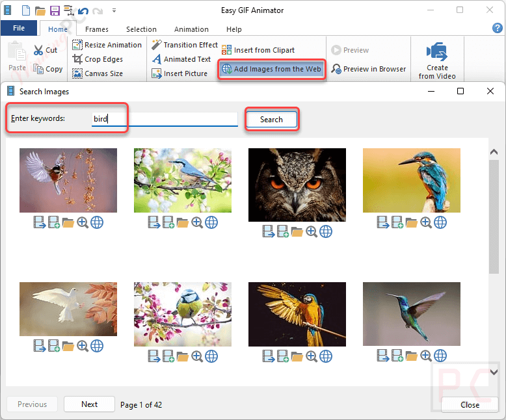Click the blue Help question mark icon
The height and width of the screenshot is (420, 506).
498,28
